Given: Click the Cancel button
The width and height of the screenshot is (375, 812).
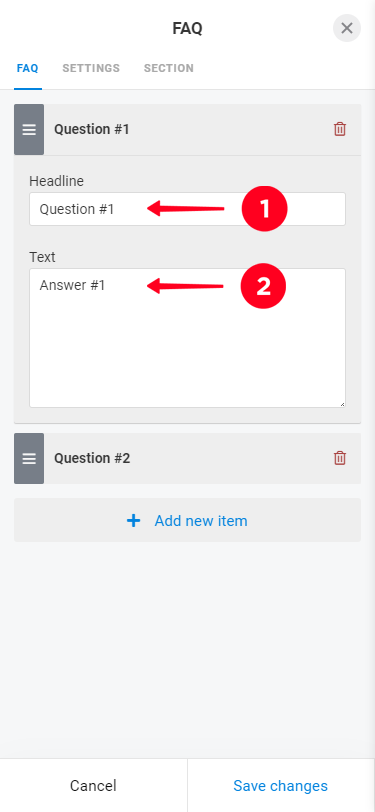Looking at the screenshot, I should tap(93, 786).
